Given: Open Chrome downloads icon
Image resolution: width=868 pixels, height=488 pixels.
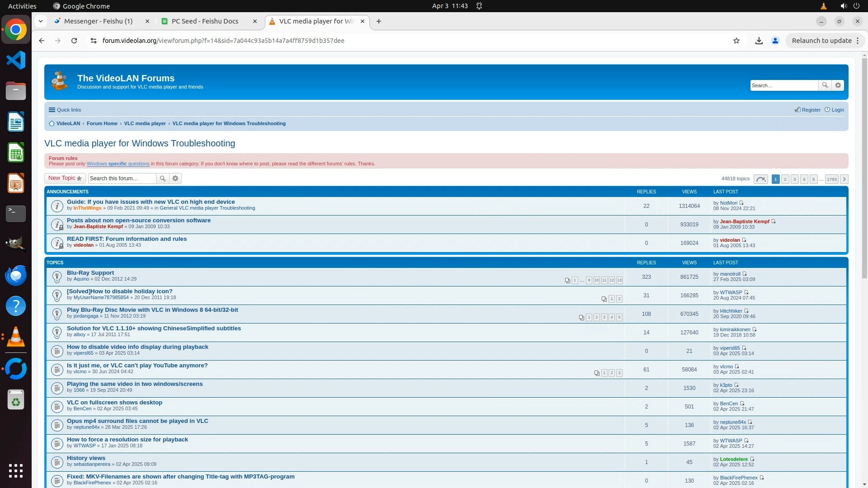Looking at the screenshot, I should point(759,41).
